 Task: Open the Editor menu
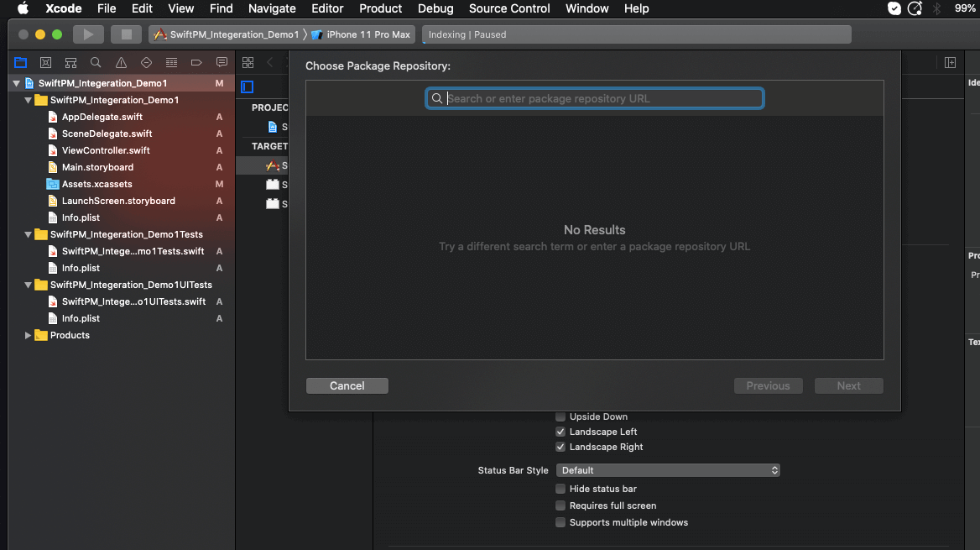[327, 8]
